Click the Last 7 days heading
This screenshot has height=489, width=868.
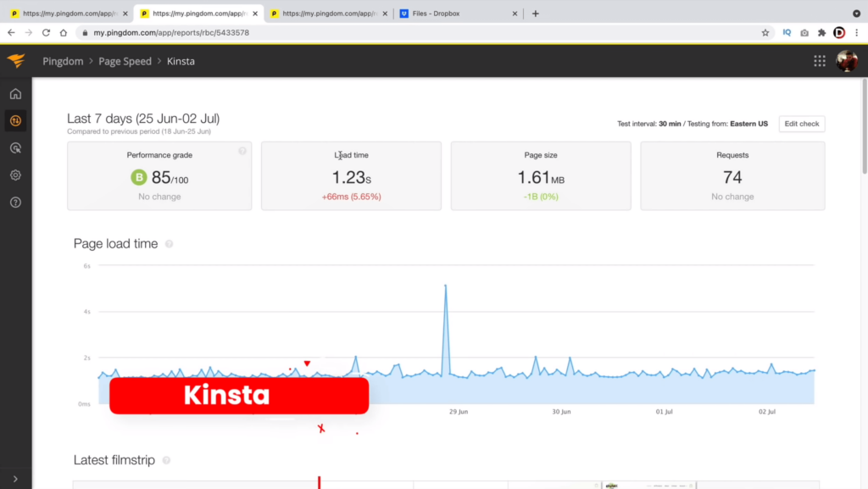[x=143, y=119]
